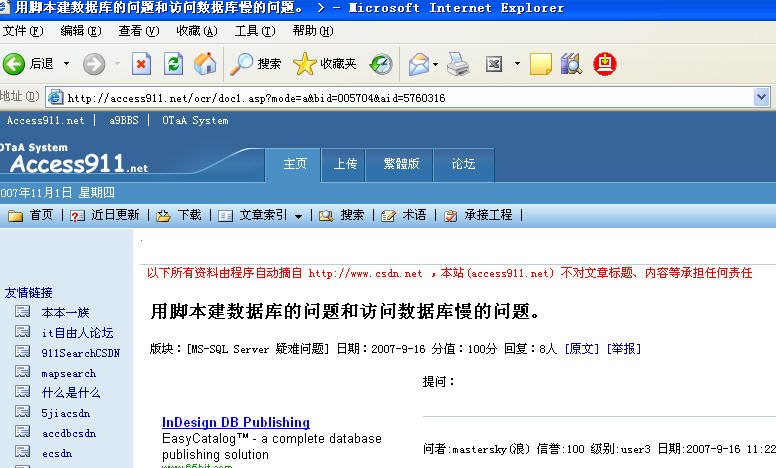Open the [原文] original article link
The height and width of the screenshot is (468, 776).
(x=582, y=349)
